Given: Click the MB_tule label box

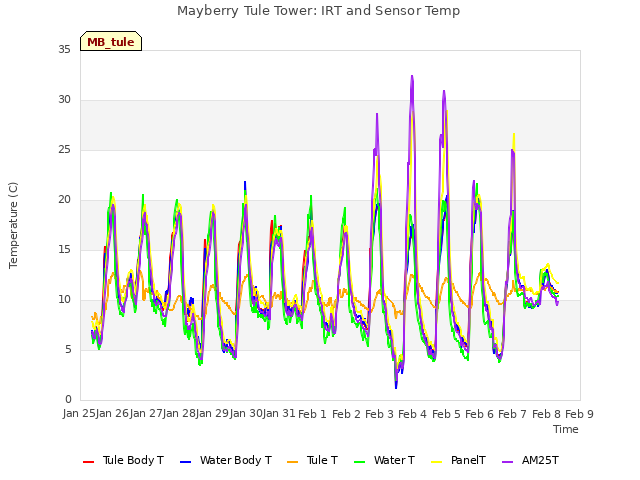Looking at the screenshot, I should (111, 41).
